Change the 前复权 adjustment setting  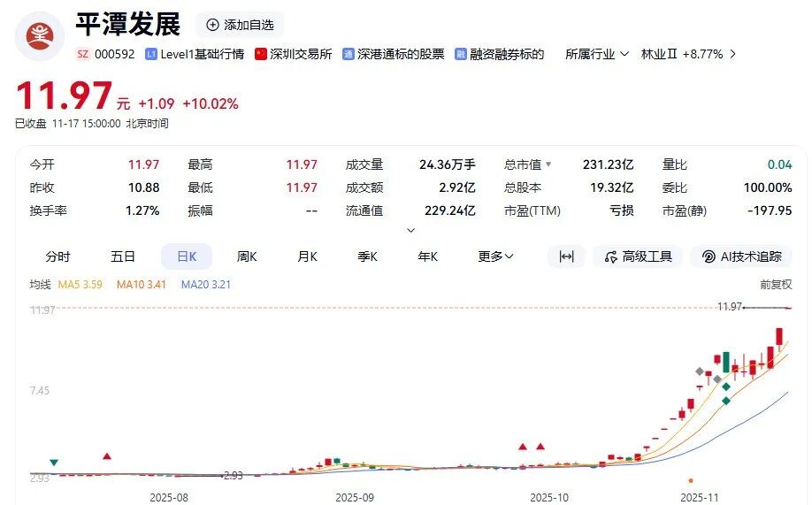[776, 285]
